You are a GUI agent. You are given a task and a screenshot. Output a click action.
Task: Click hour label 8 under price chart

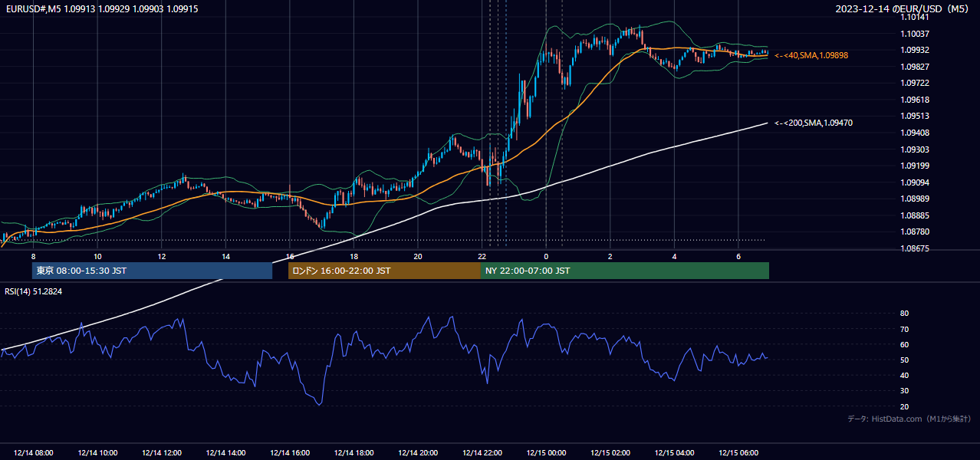pos(33,256)
